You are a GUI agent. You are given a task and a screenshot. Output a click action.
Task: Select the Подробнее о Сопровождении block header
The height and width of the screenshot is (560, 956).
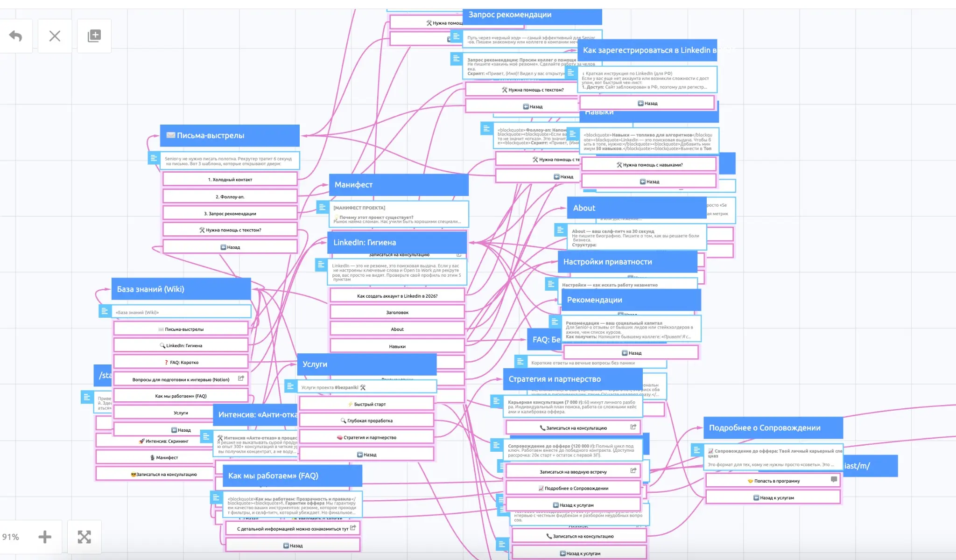[x=773, y=427]
